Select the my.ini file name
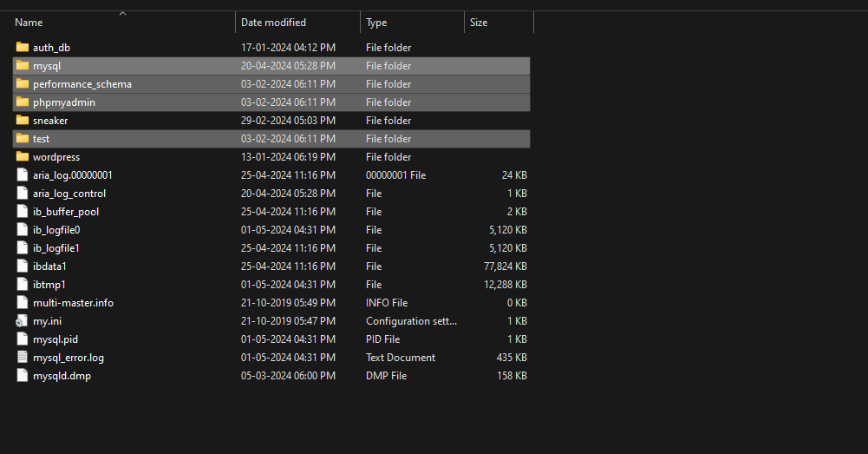The height and width of the screenshot is (454, 868). tap(47, 321)
